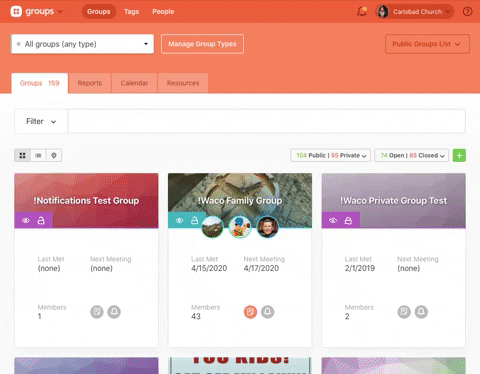The height and width of the screenshot is (374, 480).
Task: Click the bell icon on !Notifications Test Group
Action: [114, 312]
